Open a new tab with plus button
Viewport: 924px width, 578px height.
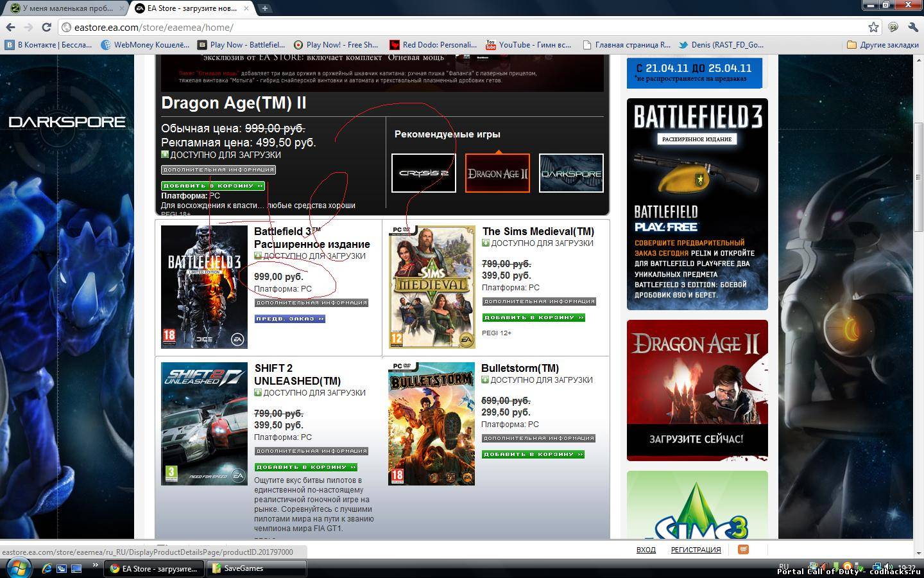point(264,8)
